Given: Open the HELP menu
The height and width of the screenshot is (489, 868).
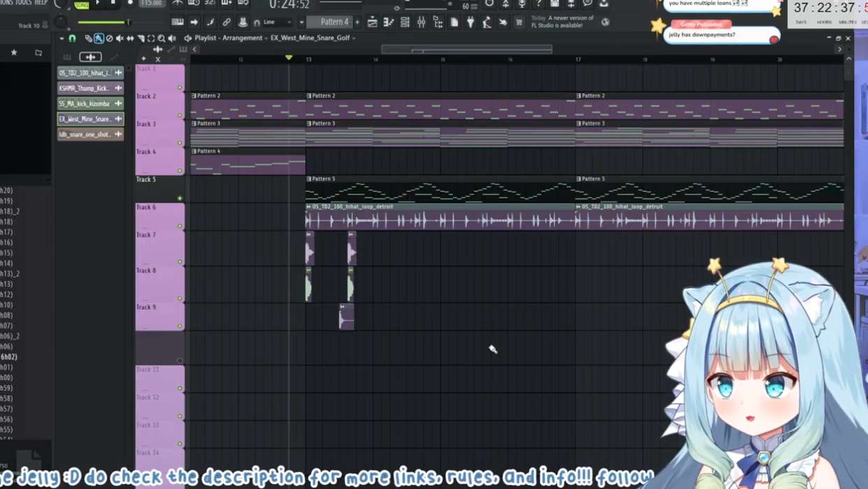Looking at the screenshot, I should pos(41,2).
